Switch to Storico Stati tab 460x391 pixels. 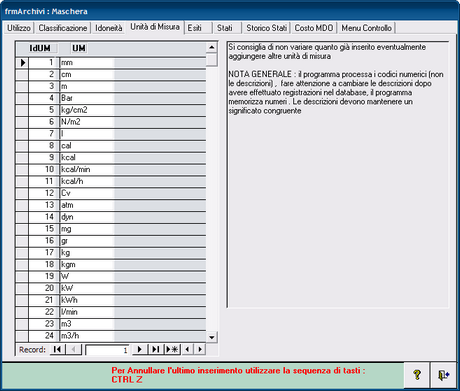click(x=266, y=28)
